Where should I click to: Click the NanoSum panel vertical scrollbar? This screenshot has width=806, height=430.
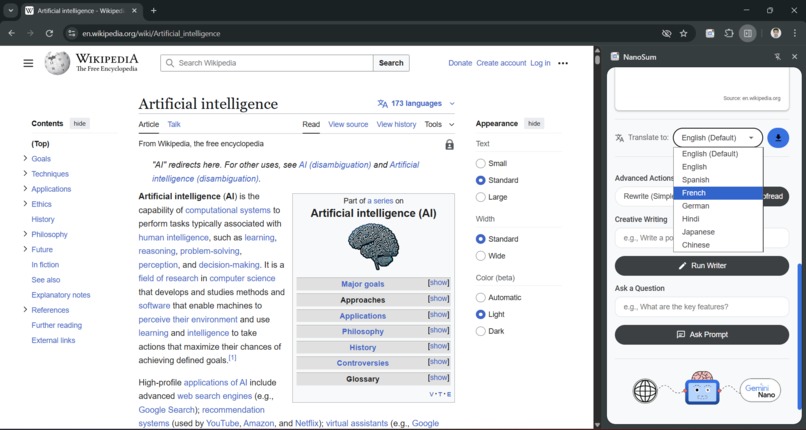pos(798,336)
